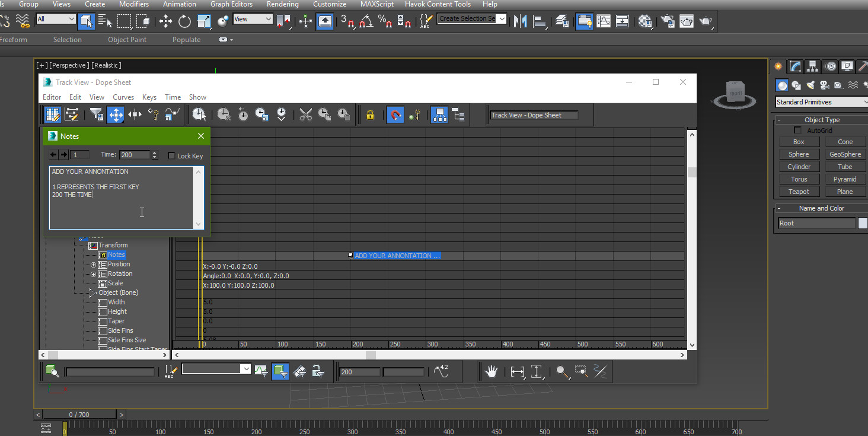This screenshot has height=436, width=868.
Task: Open the Animation menu
Action: (x=179, y=4)
